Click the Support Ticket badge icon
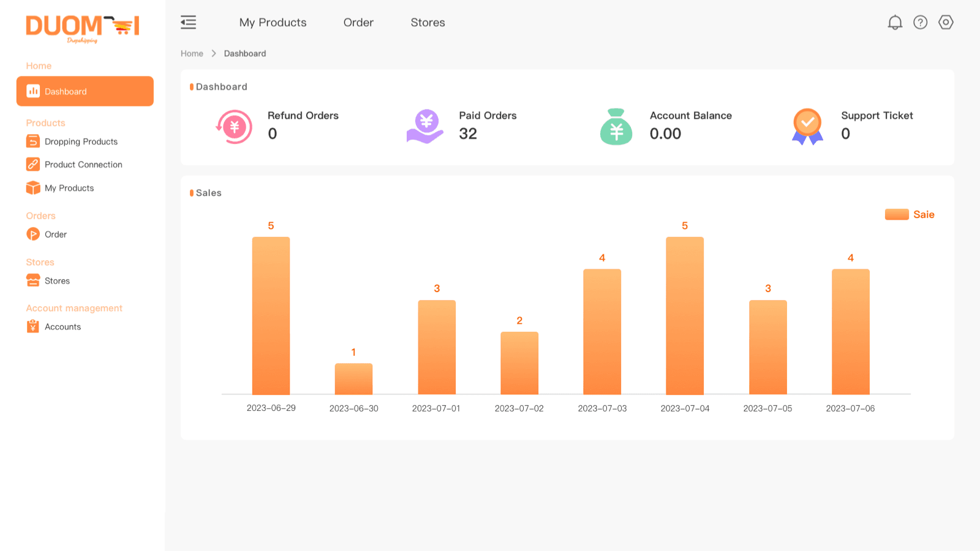Image resolution: width=980 pixels, height=551 pixels. [807, 127]
